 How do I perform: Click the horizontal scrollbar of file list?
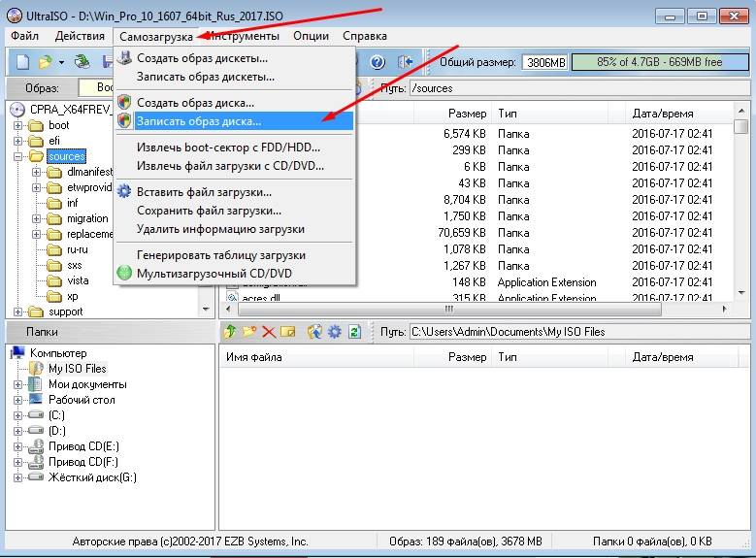[475, 309]
